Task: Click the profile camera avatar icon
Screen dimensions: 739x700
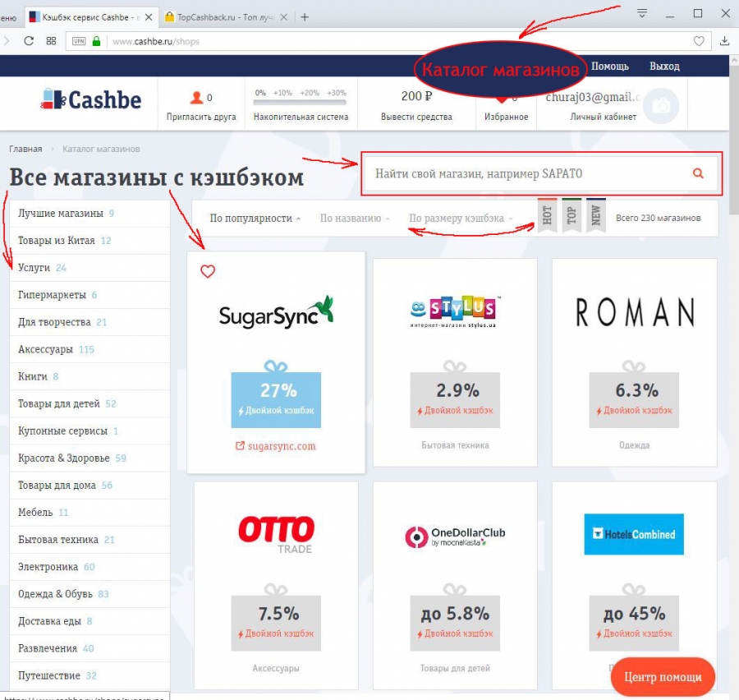Action: (661, 106)
